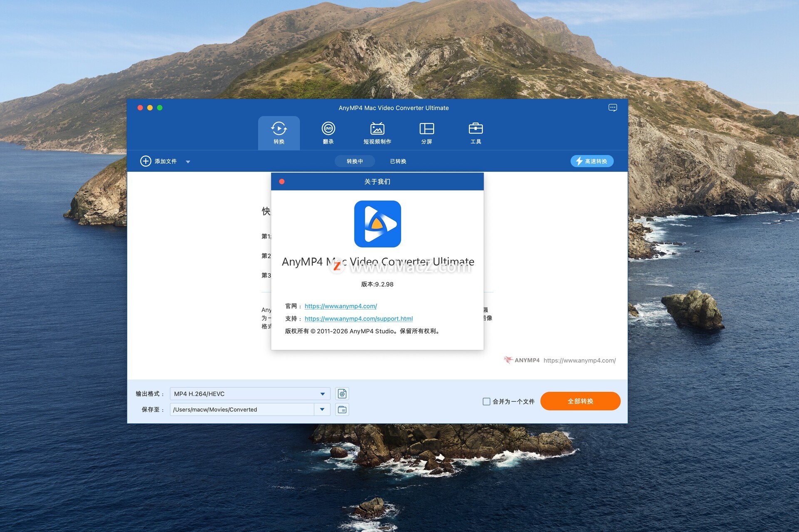799x532 pixels.
Task: Open the MP4 H.264/HEVC output format dropdown
Action: click(x=250, y=394)
